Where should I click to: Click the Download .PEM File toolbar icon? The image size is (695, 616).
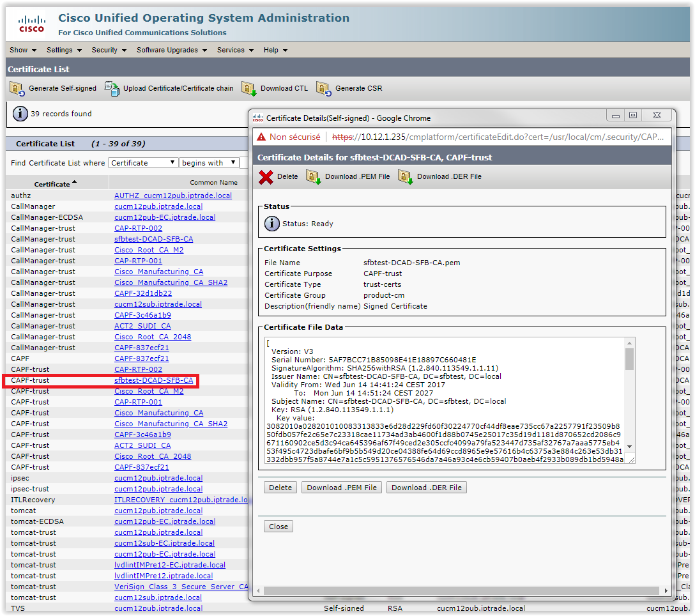(x=314, y=177)
